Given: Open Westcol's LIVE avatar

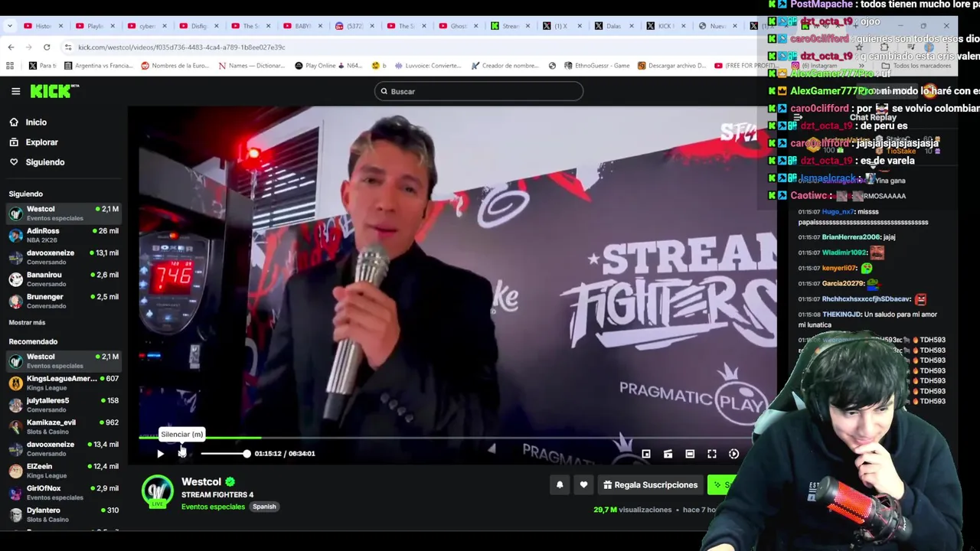Looking at the screenshot, I should point(157,492).
